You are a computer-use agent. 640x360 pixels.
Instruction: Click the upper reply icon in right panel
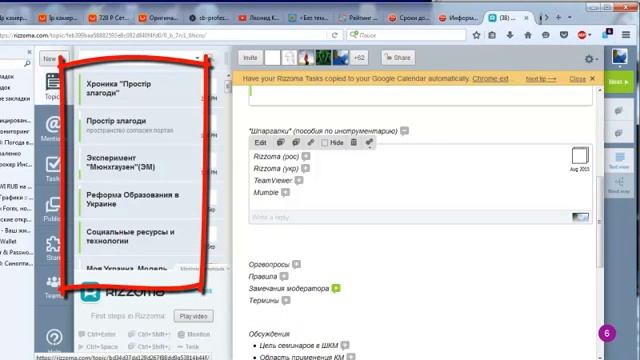coord(619,111)
